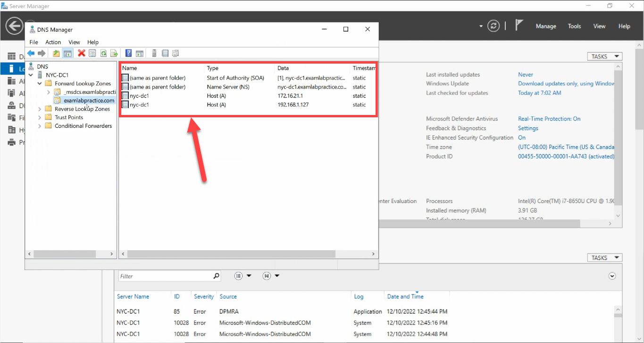Expand events filter with chevron circle

tap(612, 276)
